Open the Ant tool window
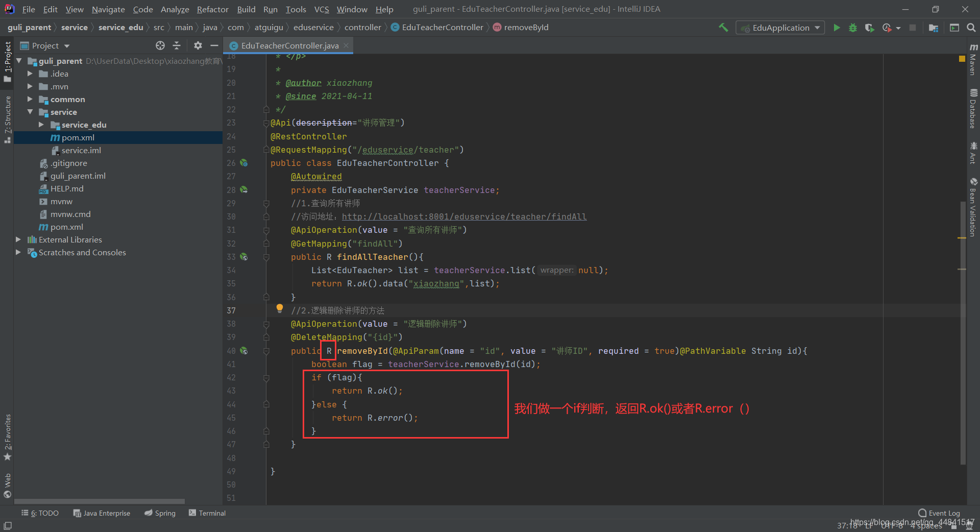Screen dimensions: 980x532 coord(973,153)
